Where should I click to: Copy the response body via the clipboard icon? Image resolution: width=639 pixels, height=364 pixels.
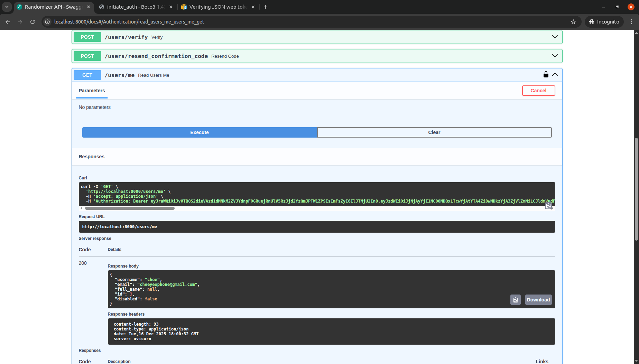pos(515,300)
